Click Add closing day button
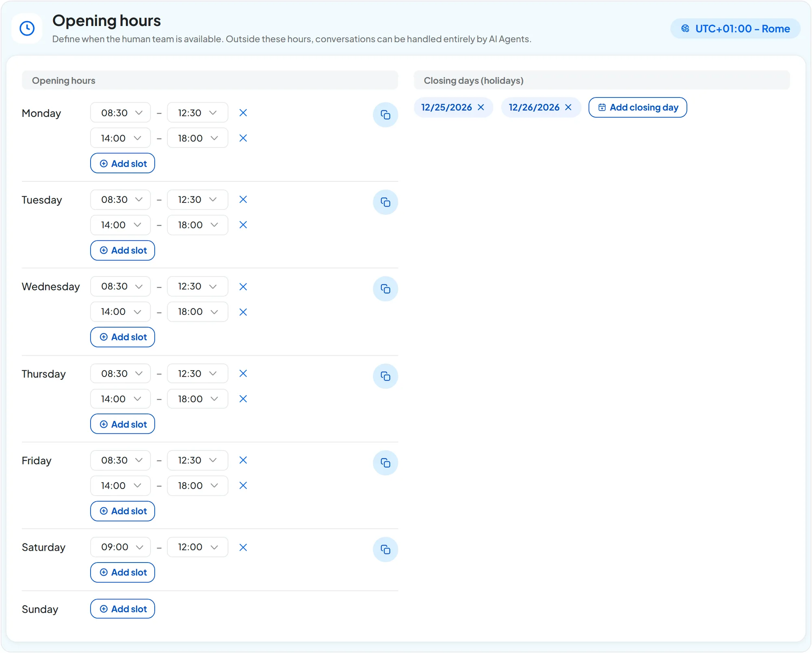The width and height of the screenshot is (812, 653). point(638,108)
